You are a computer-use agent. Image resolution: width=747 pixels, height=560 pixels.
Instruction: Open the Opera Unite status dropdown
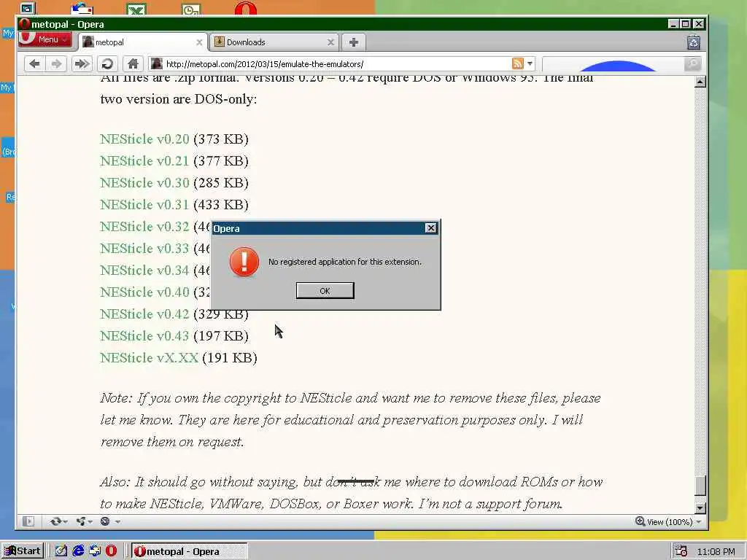(x=85, y=521)
